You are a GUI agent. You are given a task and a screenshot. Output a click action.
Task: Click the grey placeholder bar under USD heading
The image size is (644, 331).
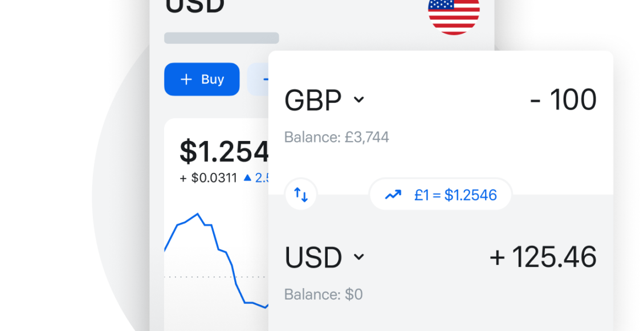222,38
